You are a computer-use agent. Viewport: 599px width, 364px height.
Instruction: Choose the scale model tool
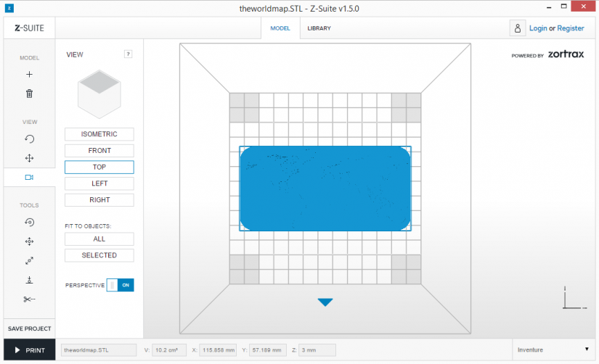(x=30, y=260)
